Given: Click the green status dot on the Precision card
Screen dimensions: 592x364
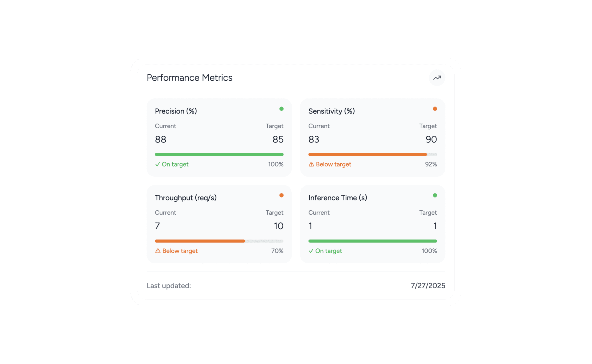Looking at the screenshot, I should [x=282, y=109].
